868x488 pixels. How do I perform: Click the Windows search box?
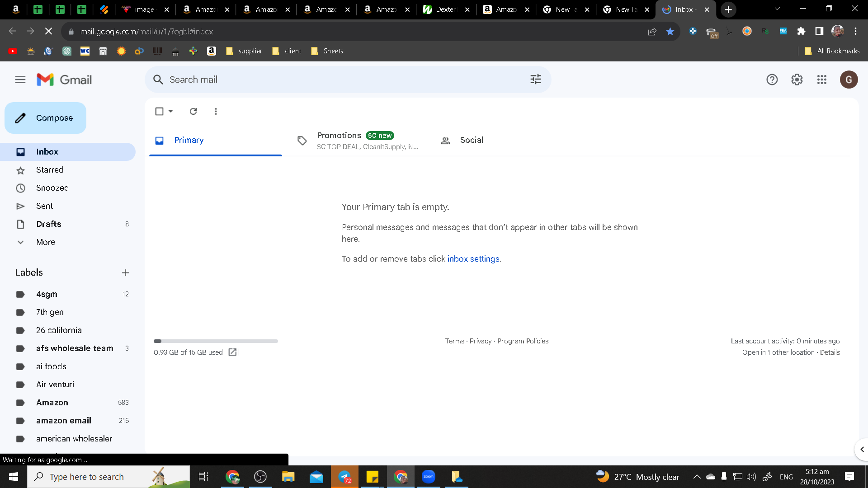[x=108, y=477]
